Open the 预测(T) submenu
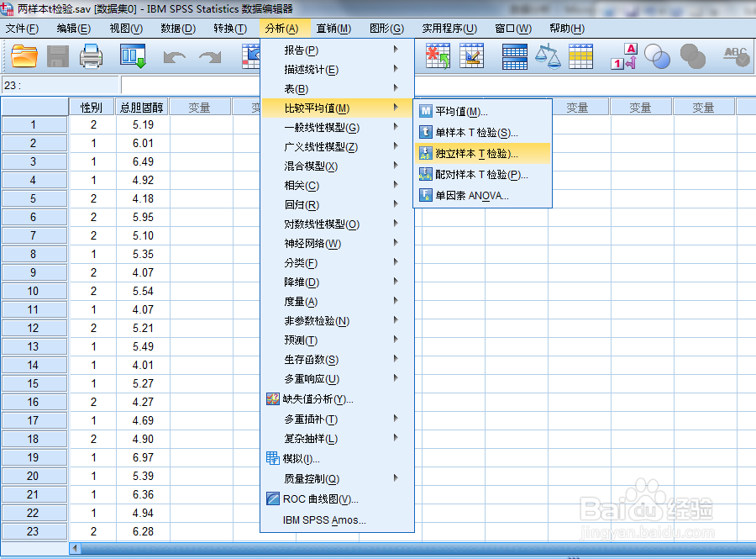The image size is (756, 559). tap(338, 340)
